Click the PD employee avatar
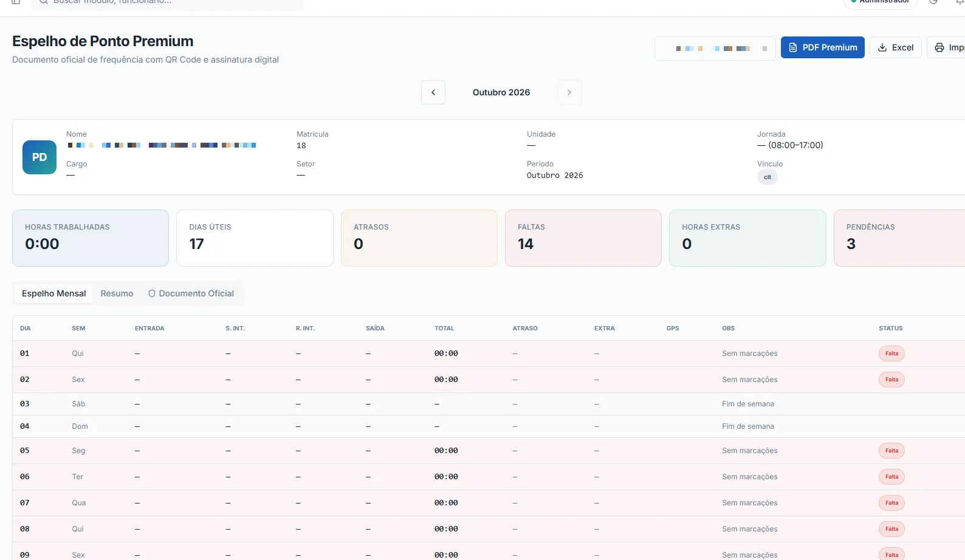This screenshot has height=560, width=965. tap(39, 157)
